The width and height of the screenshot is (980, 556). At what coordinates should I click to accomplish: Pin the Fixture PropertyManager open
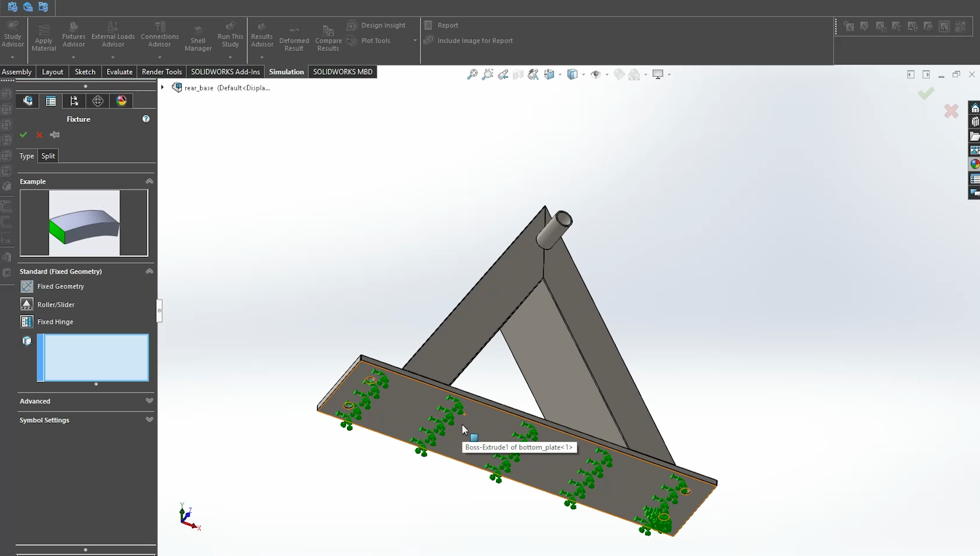click(x=55, y=135)
